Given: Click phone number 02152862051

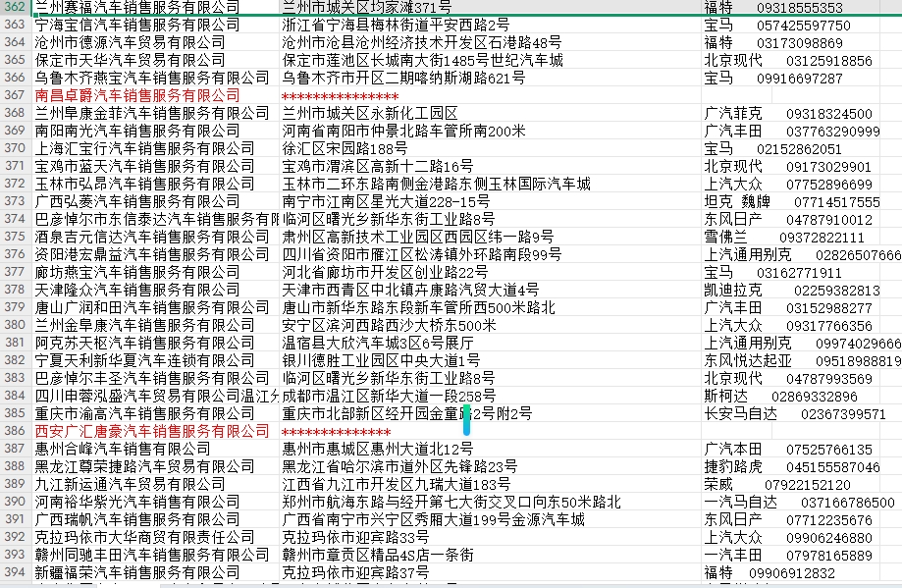Looking at the screenshot, I should tap(799, 149).
